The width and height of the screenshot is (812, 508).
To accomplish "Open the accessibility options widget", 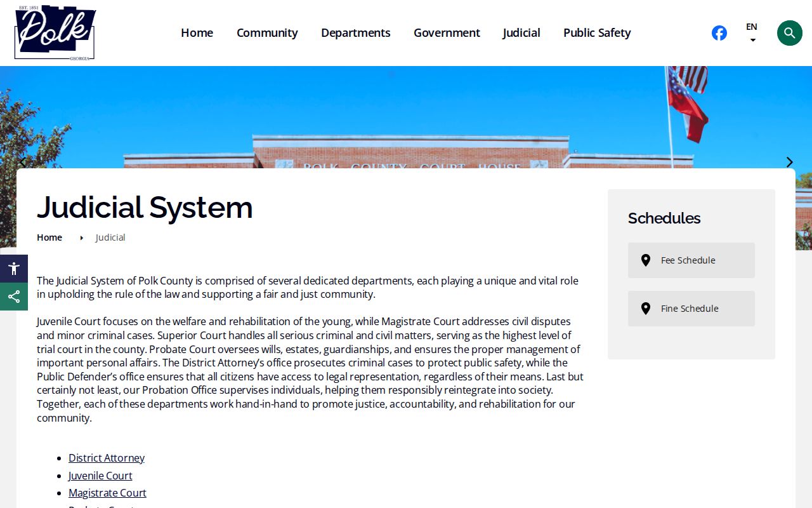I will 14,269.
